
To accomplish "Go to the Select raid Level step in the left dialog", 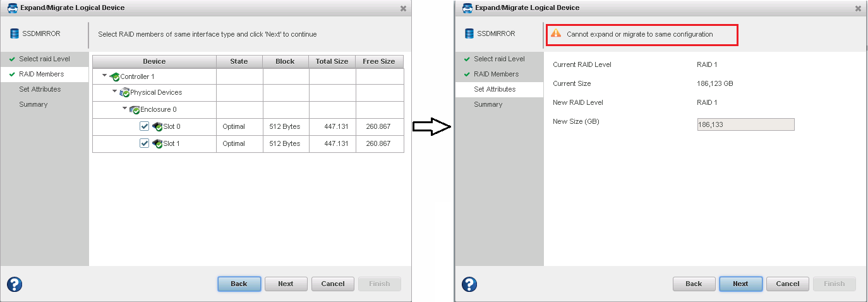I will [x=44, y=59].
